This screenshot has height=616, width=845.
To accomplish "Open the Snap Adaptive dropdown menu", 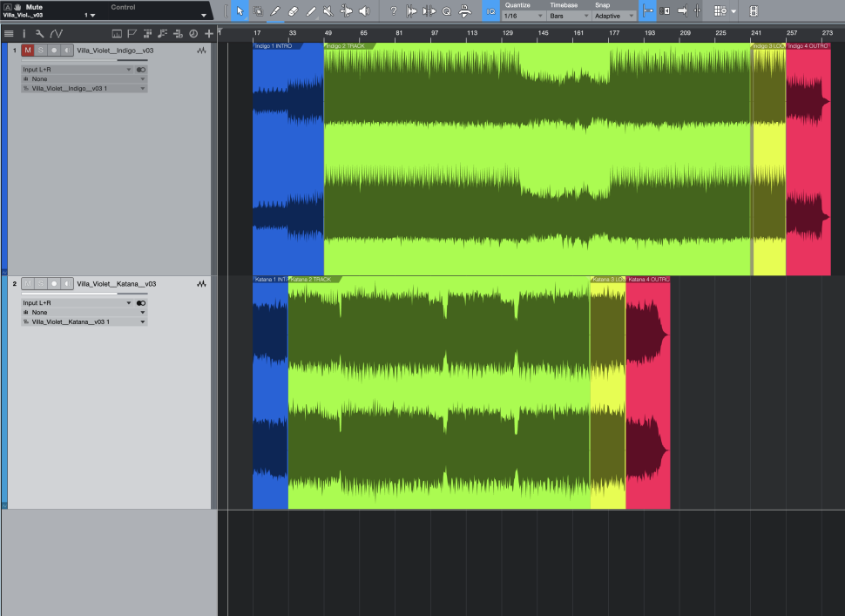I will pyautogui.click(x=613, y=16).
